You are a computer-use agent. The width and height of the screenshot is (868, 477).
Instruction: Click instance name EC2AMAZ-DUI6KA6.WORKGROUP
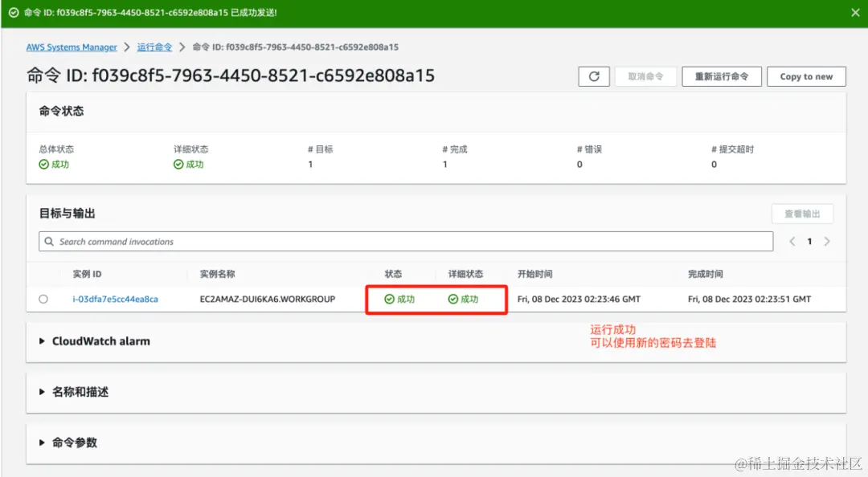coord(268,299)
